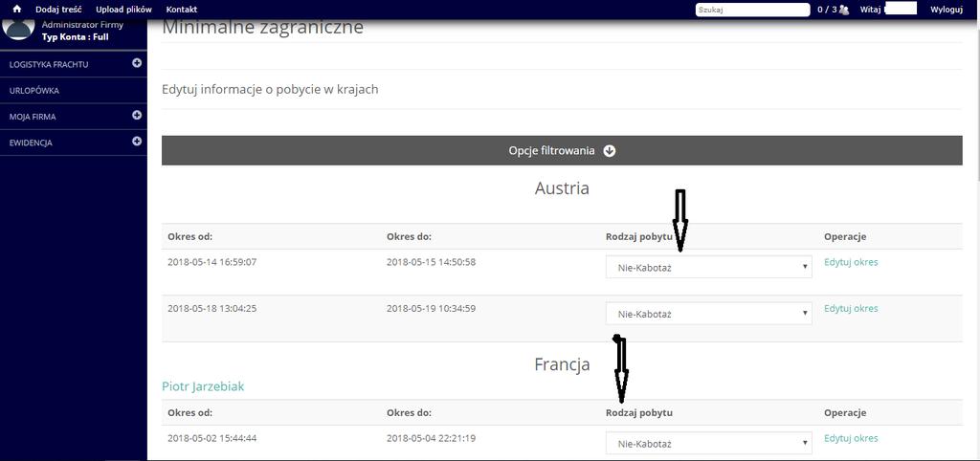
Task: Expand Moja Firma plus icon
Action: coord(137,116)
